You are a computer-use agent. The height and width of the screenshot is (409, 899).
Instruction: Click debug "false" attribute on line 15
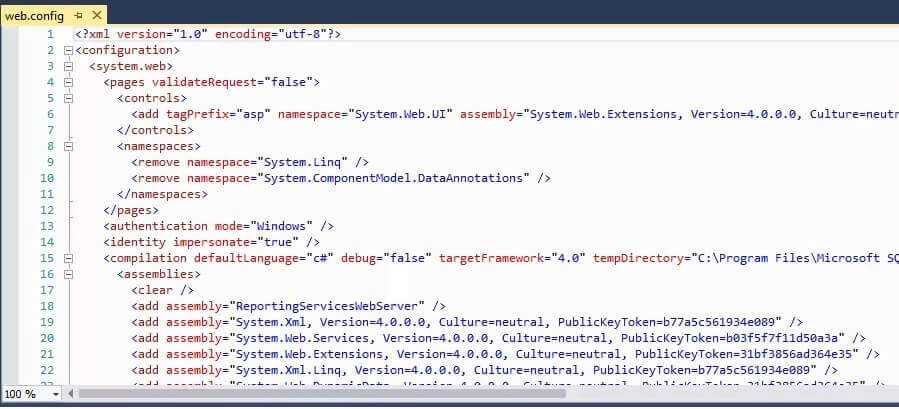coord(386,258)
